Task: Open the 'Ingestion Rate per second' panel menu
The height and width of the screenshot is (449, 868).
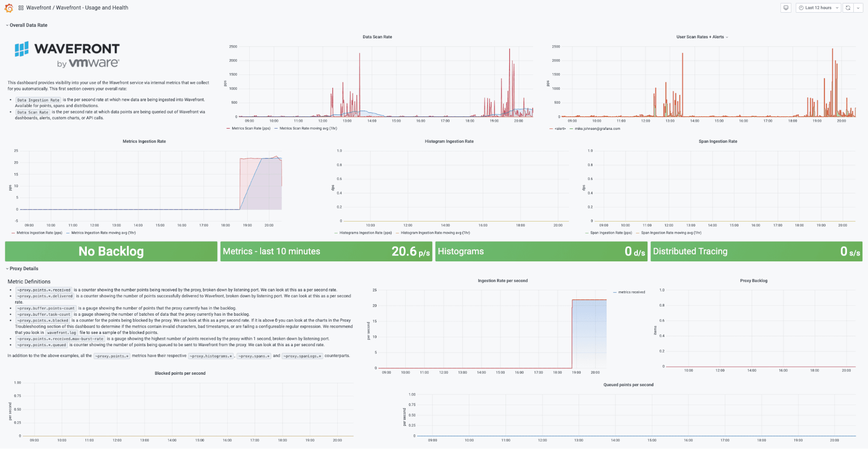Action: [503, 281]
